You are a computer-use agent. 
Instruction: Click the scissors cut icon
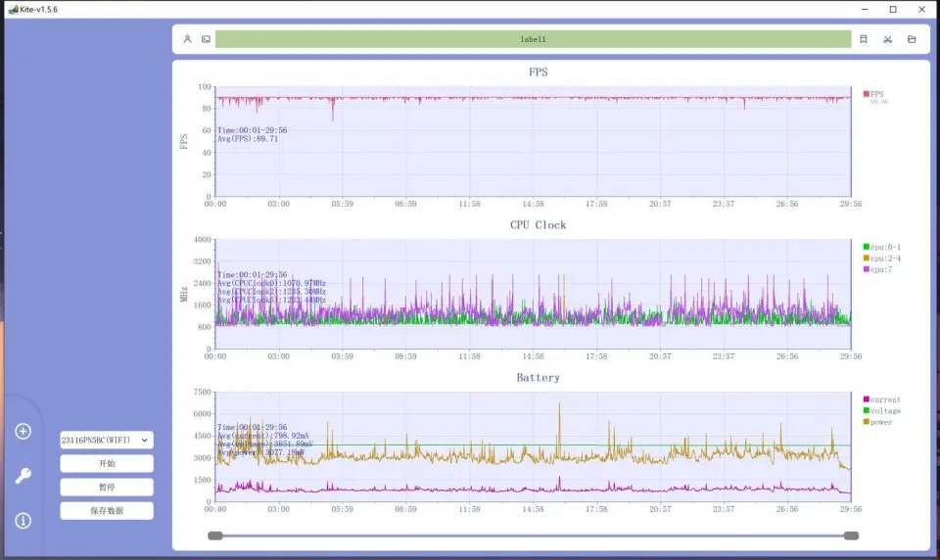(x=887, y=39)
